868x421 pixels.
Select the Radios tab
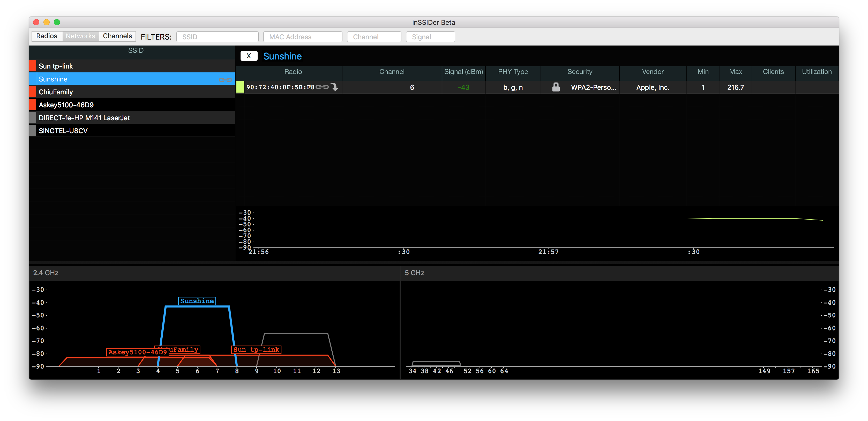point(47,36)
